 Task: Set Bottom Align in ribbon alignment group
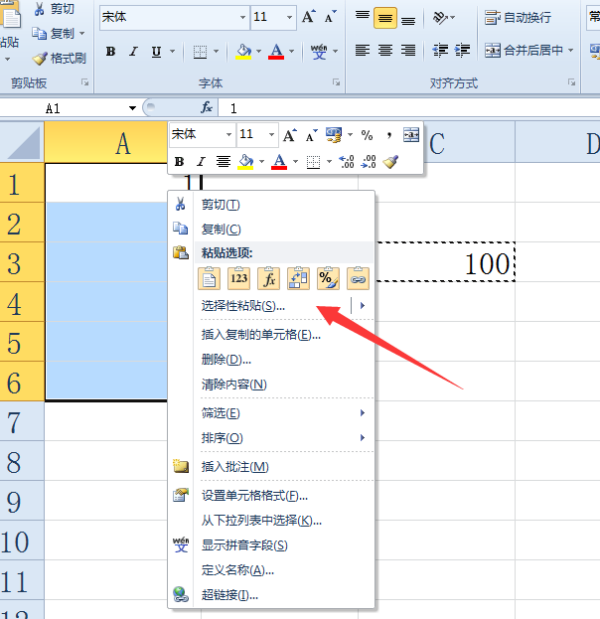pyautogui.click(x=408, y=19)
